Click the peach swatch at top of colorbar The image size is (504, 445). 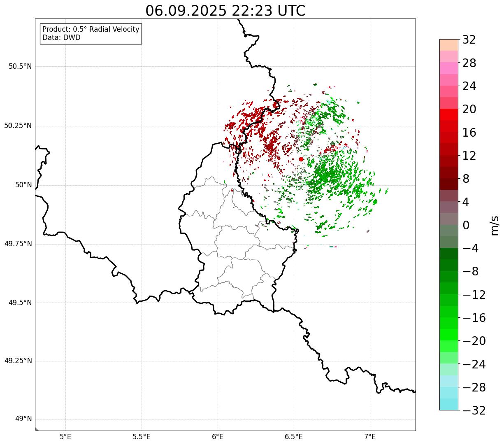pyautogui.click(x=449, y=45)
